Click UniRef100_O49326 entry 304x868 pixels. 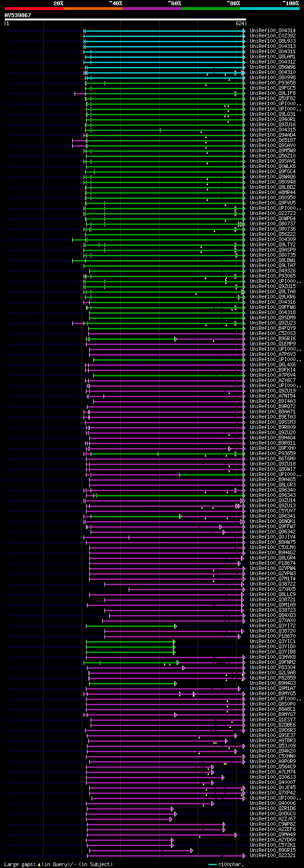pos(273,271)
